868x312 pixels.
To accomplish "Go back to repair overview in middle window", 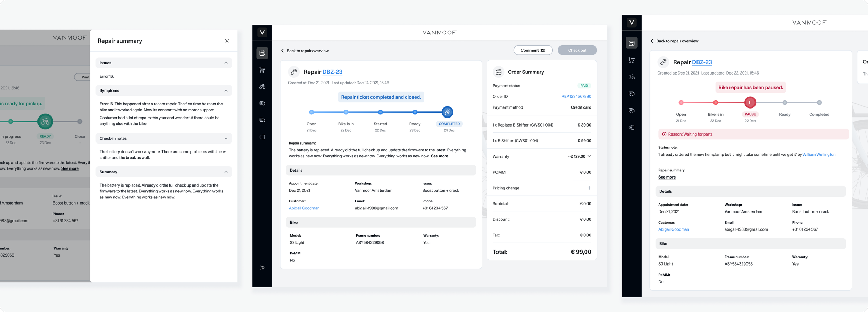I will point(307,51).
